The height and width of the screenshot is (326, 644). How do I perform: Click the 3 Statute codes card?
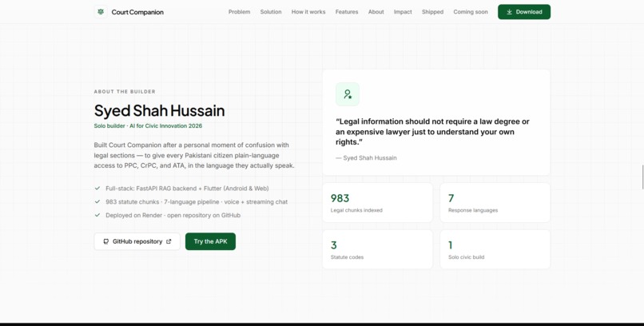coord(377,249)
